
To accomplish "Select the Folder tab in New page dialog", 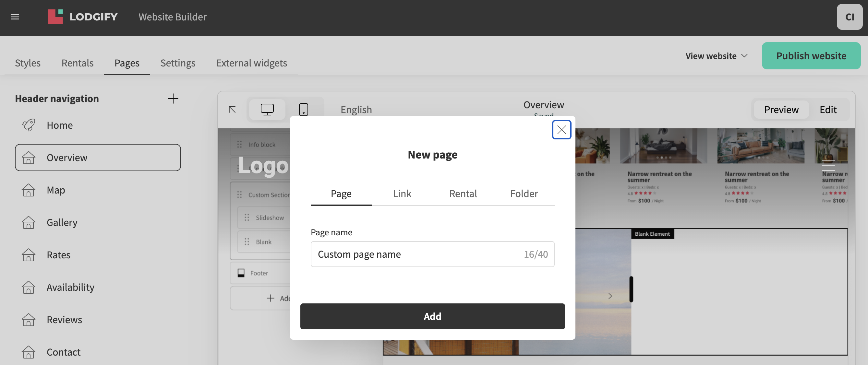I will 524,194.
